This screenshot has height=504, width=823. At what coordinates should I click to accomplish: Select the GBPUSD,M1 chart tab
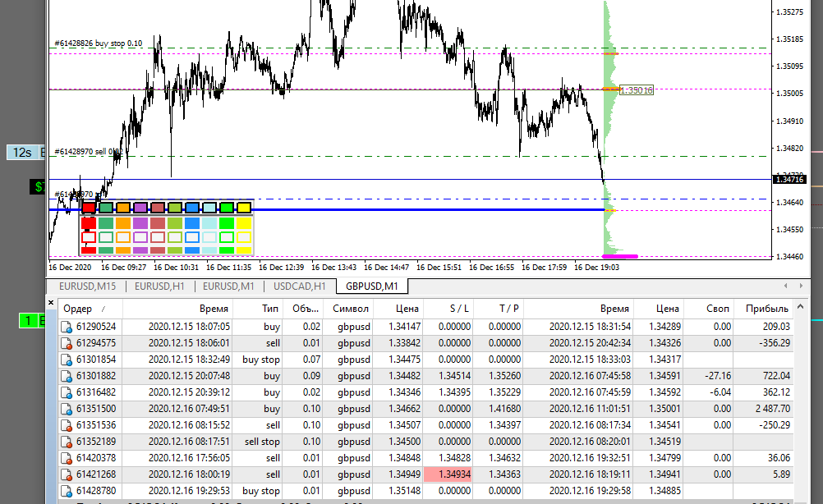371,286
